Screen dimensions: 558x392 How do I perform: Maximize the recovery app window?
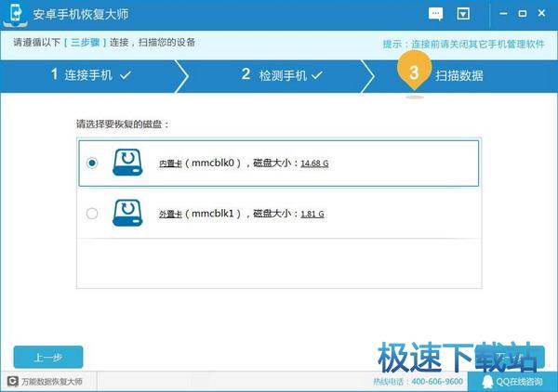click(523, 14)
